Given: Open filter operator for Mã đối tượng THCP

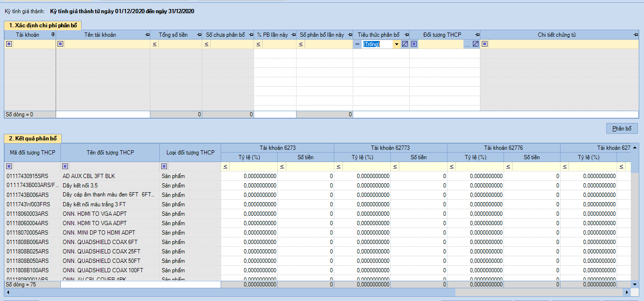Looking at the screenshot, I should click(9, 166).
